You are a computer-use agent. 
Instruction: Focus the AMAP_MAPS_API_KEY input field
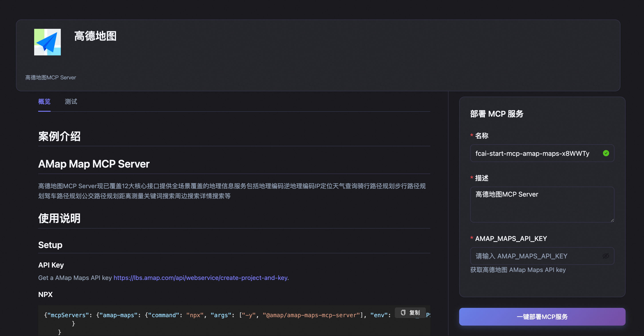coord(535,256)
